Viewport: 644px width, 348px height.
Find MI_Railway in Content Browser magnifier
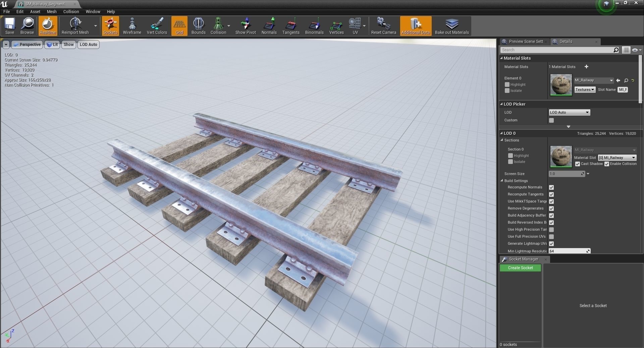click(x=626, y=80)
